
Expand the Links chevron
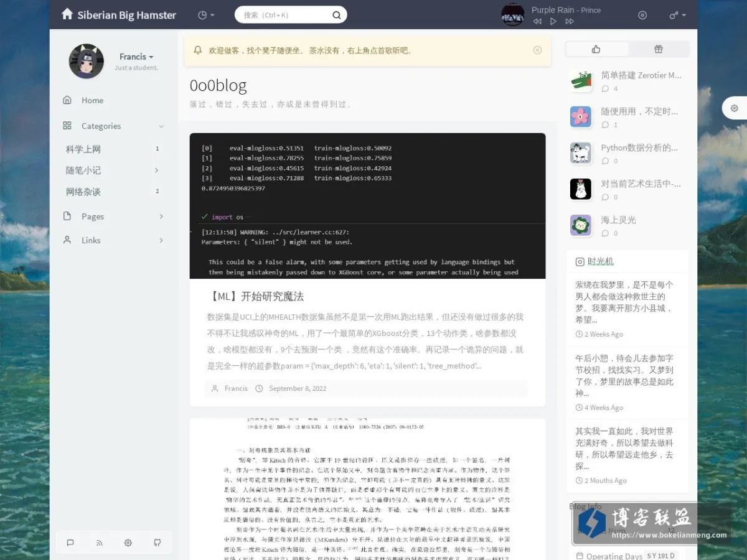tap(161, 240)
